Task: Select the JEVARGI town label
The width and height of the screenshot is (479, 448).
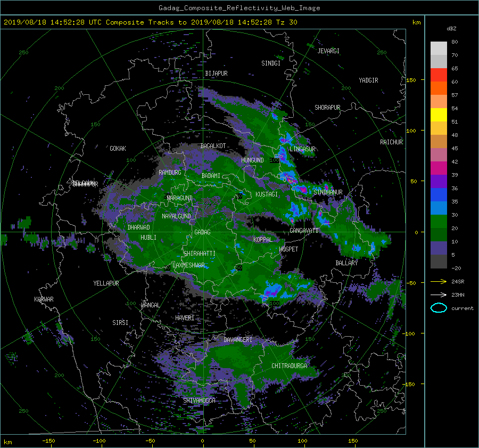Action: tap(328, 51)
